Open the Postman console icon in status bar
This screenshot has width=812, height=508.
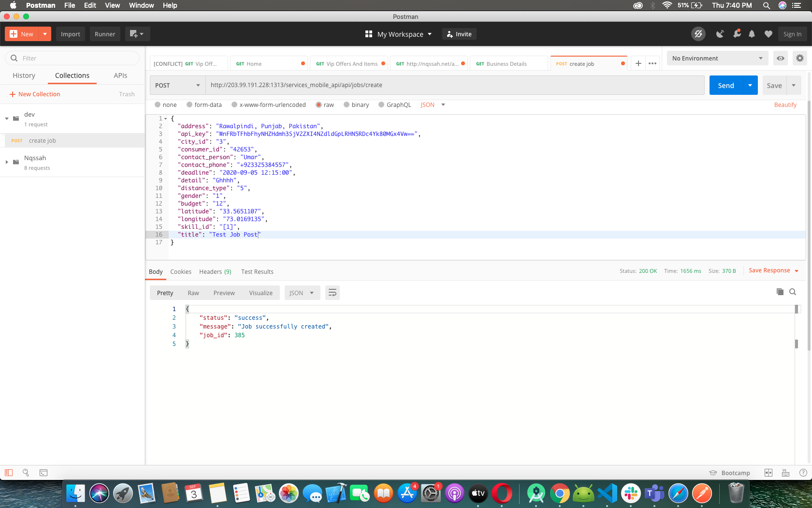tap(43, 473)
